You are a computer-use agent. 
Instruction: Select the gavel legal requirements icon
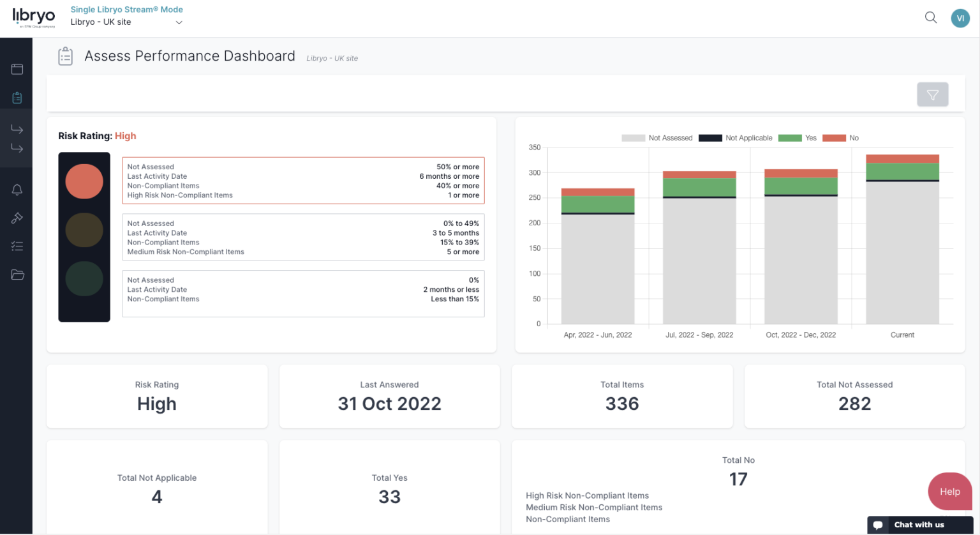(17, 218)
